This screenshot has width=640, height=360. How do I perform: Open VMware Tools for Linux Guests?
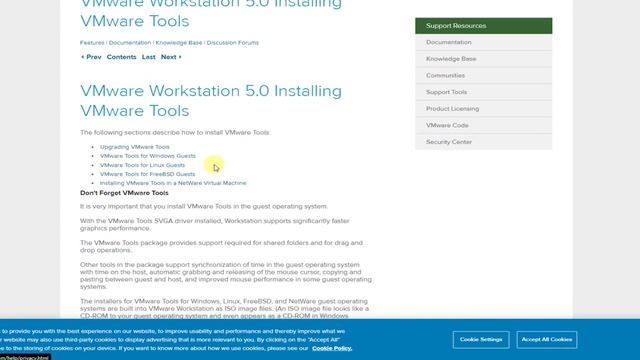(142, 165)
